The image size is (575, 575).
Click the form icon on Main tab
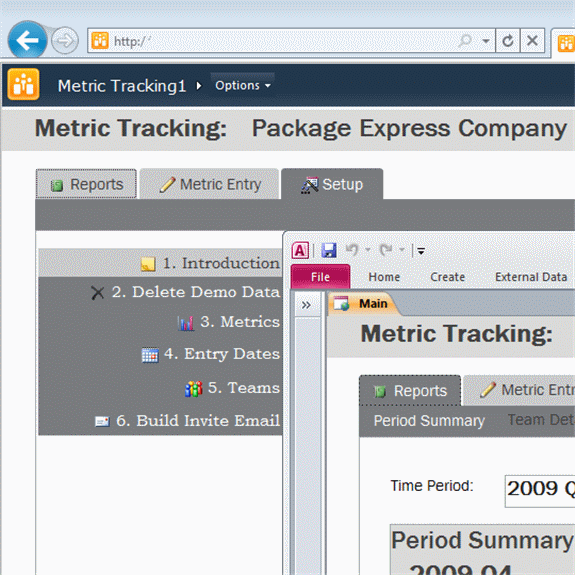[x=341, y=304]
